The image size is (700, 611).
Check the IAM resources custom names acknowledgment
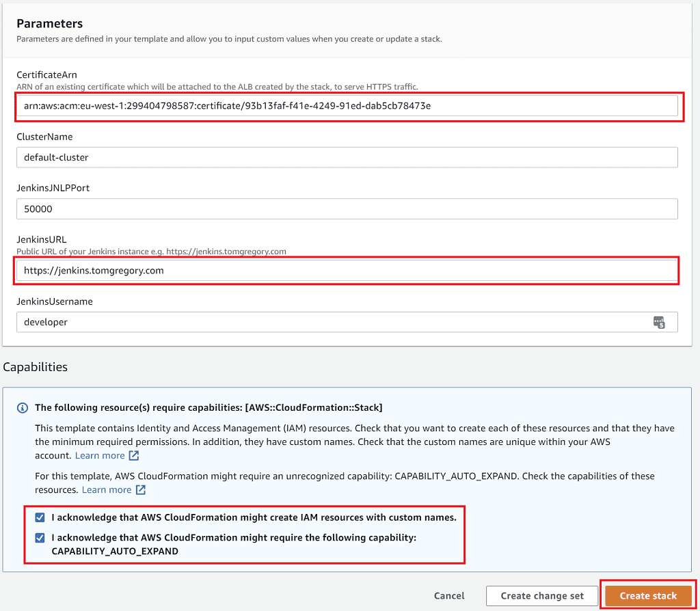(40, 517)
